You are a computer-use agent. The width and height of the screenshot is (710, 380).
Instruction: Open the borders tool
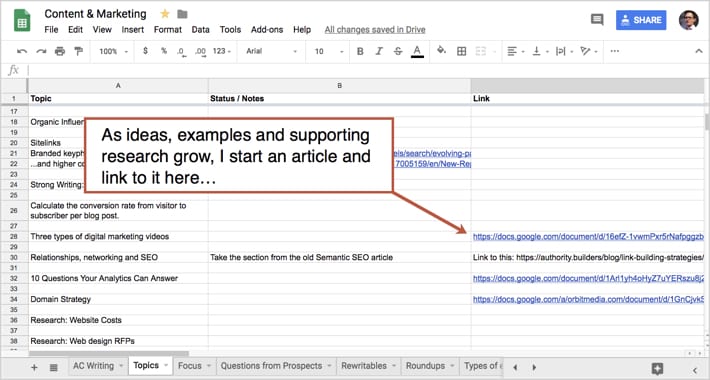coord(461,51)
